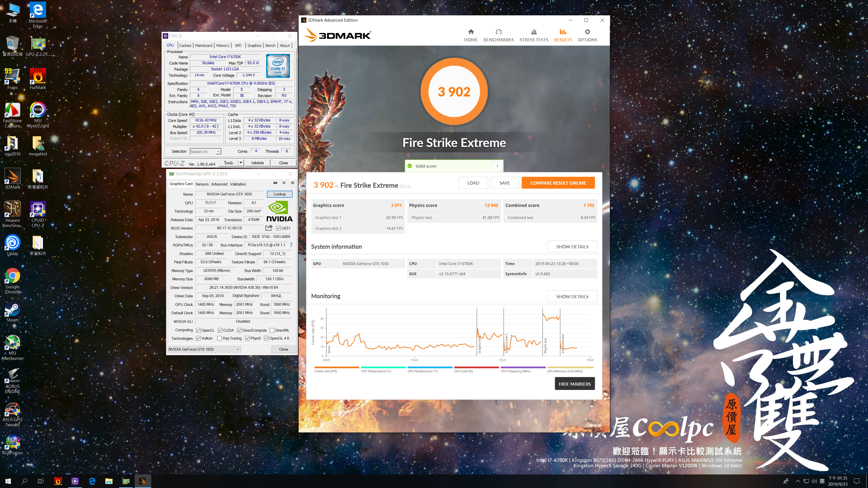Toggle the OpenGL 4.6 checkbox

(266, 338)
